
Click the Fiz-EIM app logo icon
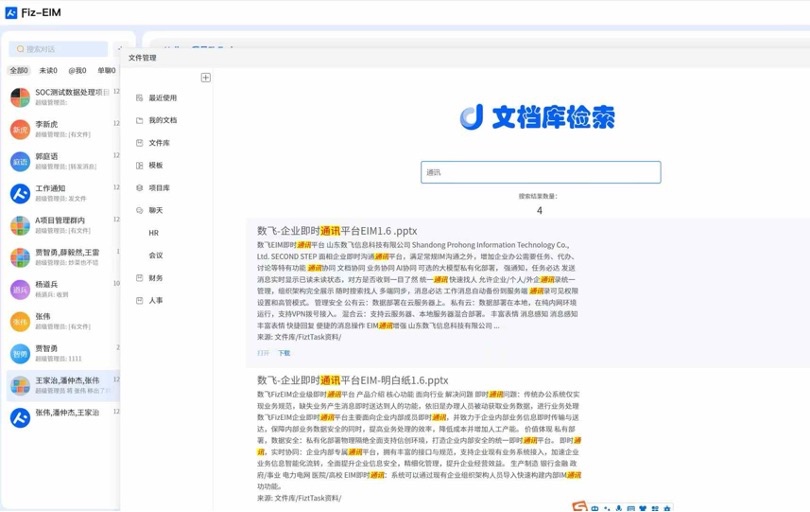pos(11,13)
